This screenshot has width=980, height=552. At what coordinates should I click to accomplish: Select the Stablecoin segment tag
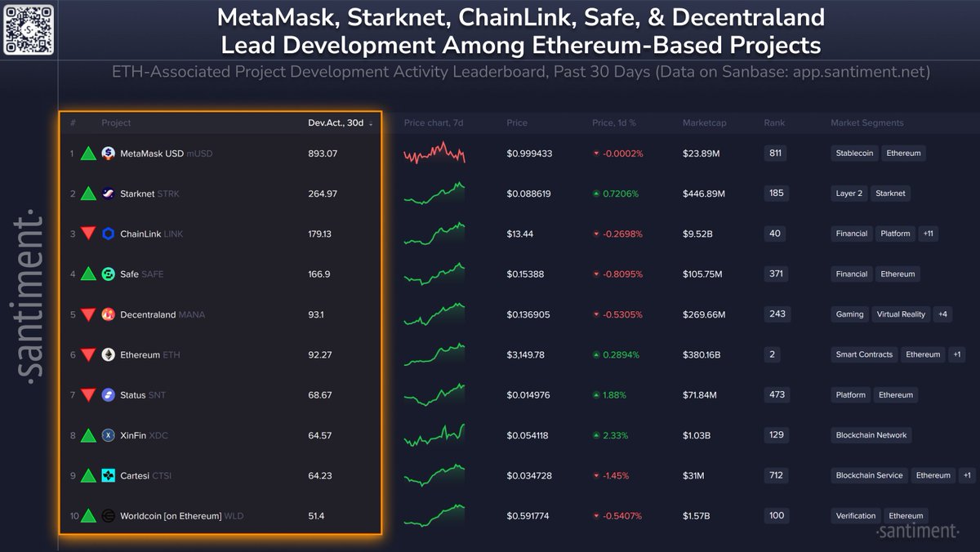[854, 154]
